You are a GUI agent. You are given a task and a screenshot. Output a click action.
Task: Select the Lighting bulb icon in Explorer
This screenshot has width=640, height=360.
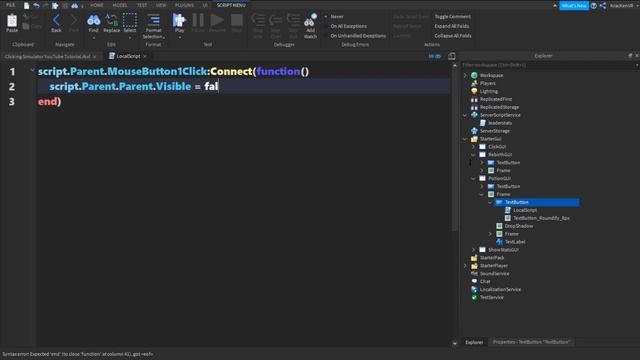pos(474,91)
